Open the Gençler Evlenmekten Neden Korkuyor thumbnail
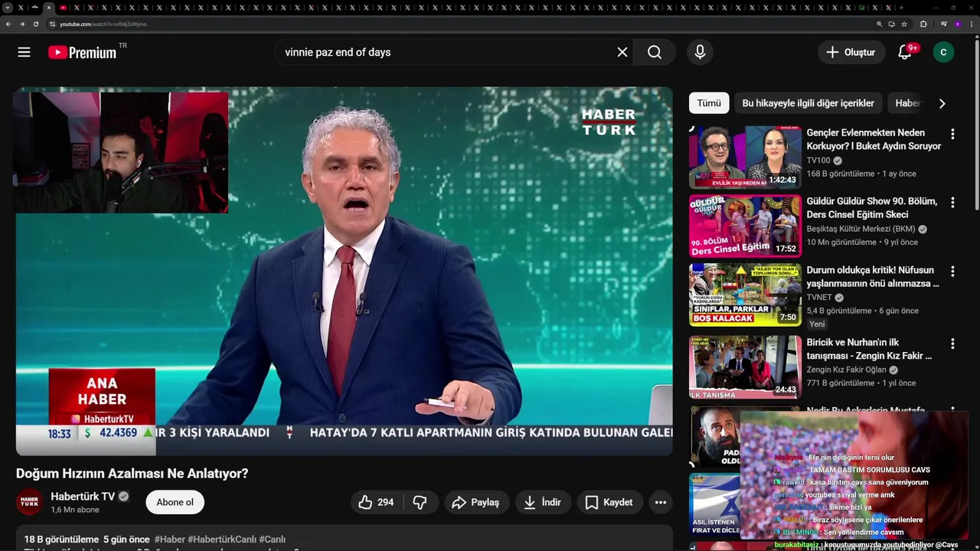The width and height of the screenshot is (980, 551). [745, 158]
